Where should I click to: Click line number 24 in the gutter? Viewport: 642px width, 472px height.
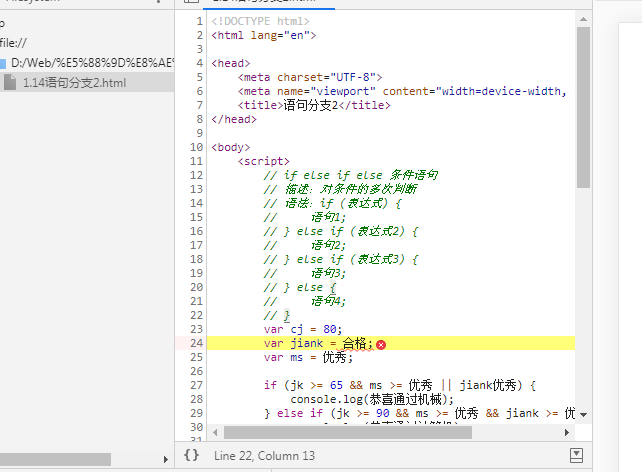click(x=197, y=343)
